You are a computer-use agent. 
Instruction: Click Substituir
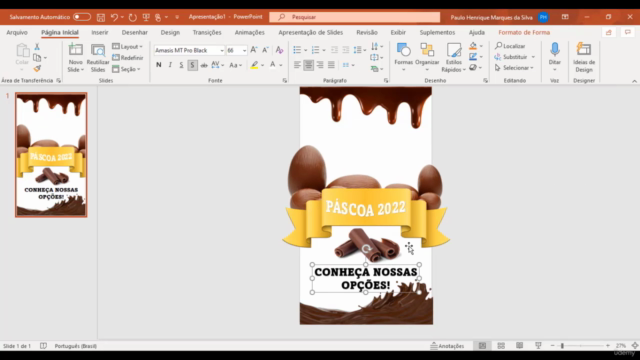[x=512, y=57]
